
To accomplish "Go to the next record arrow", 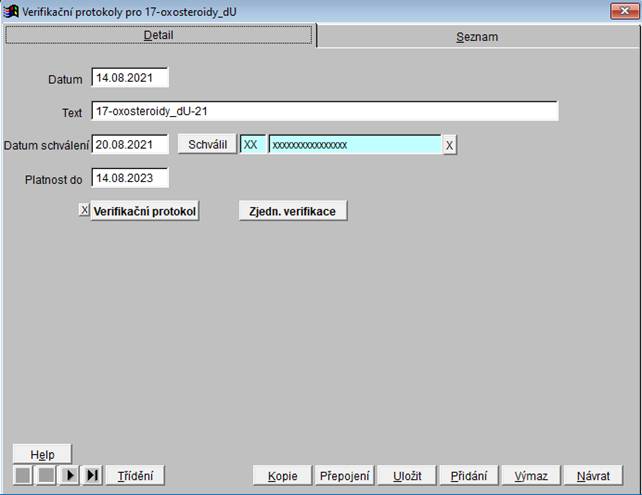I will point(70,476).
